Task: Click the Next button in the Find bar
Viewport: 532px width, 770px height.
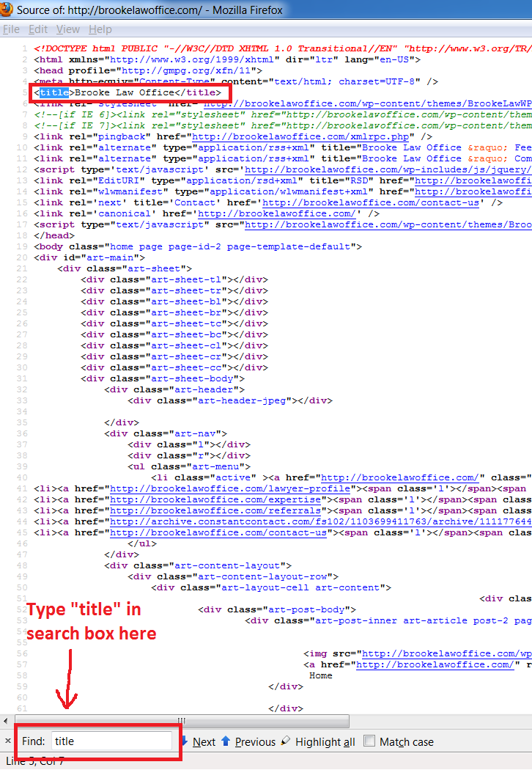Action: click(x=204, y=742)
